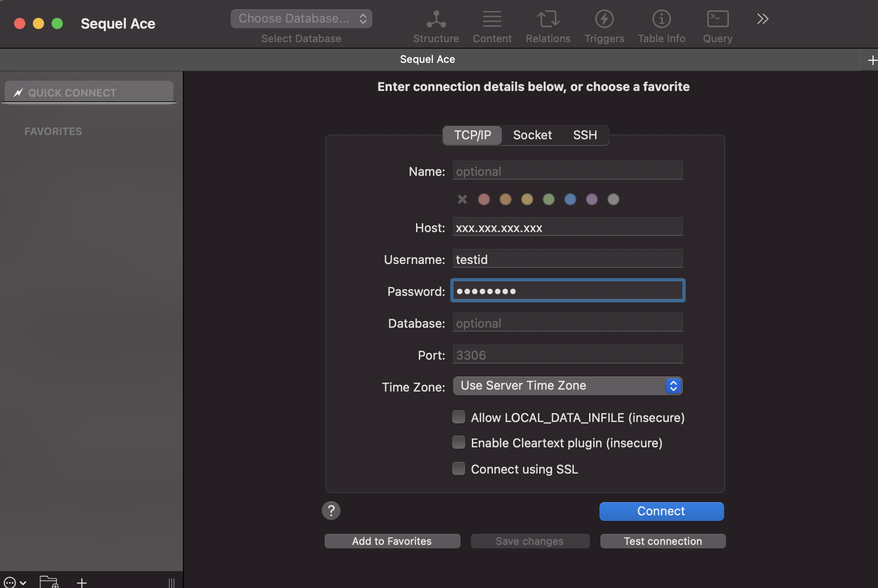Viewport: 878px width, 588px height.
Task: Check Connect using SSL
Action: pyautogui.click(x=459, y=468)
